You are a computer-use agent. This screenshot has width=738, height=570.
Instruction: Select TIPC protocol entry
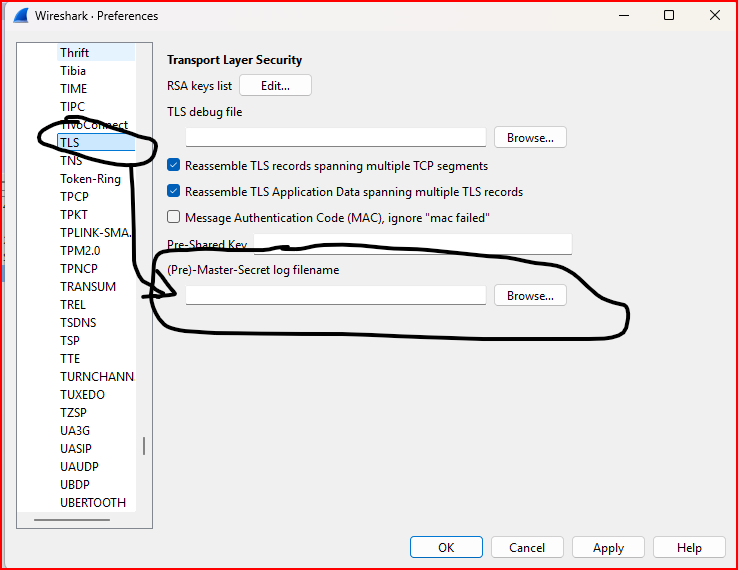pos(72,106)
